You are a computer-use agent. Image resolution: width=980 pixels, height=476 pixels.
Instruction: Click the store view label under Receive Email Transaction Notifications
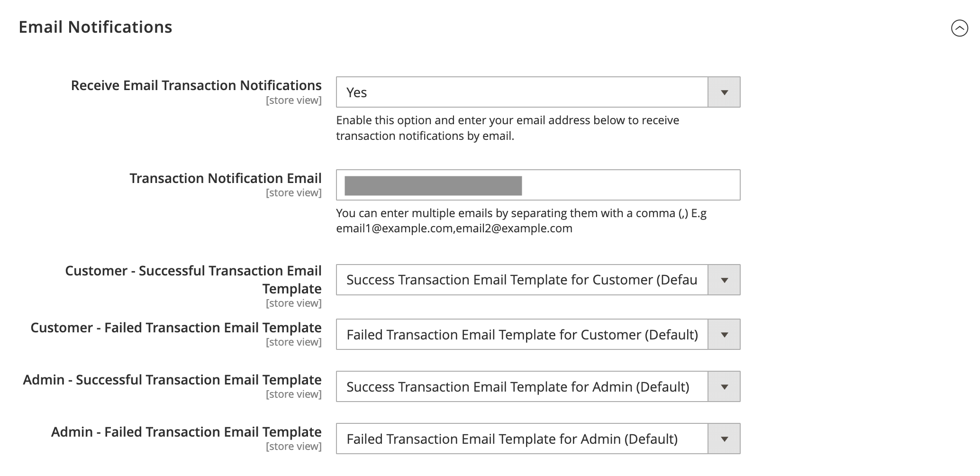294,100
